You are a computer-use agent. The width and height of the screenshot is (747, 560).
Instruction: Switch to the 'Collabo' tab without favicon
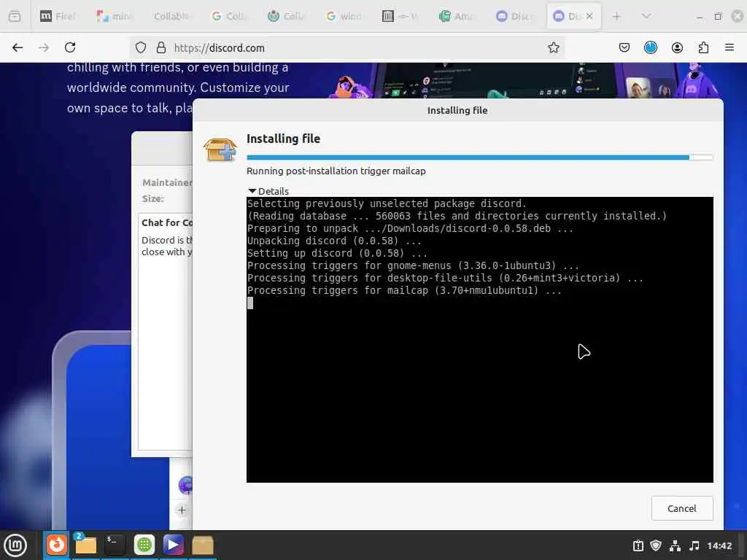pyautogui.click(x=172, y=16)
